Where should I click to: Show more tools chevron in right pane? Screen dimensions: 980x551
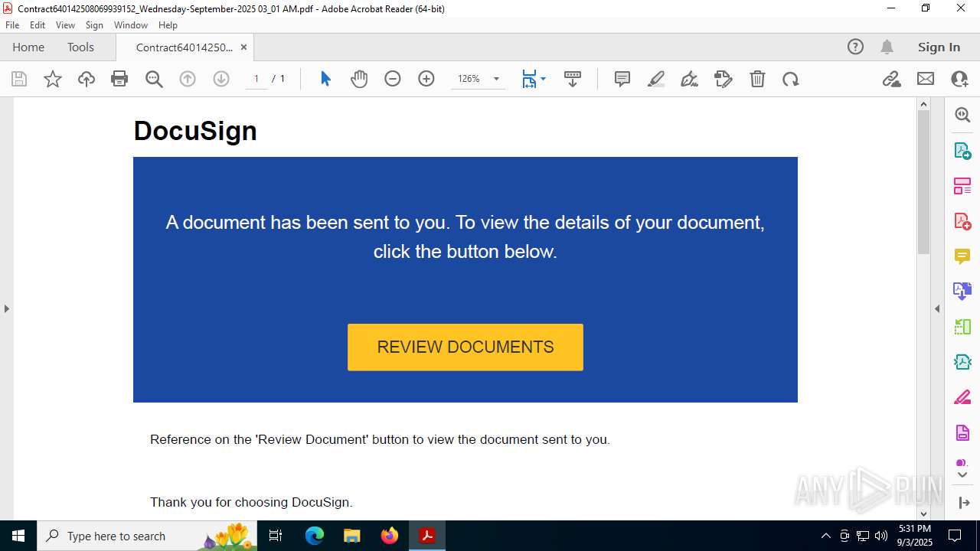(x=962, y=475)
